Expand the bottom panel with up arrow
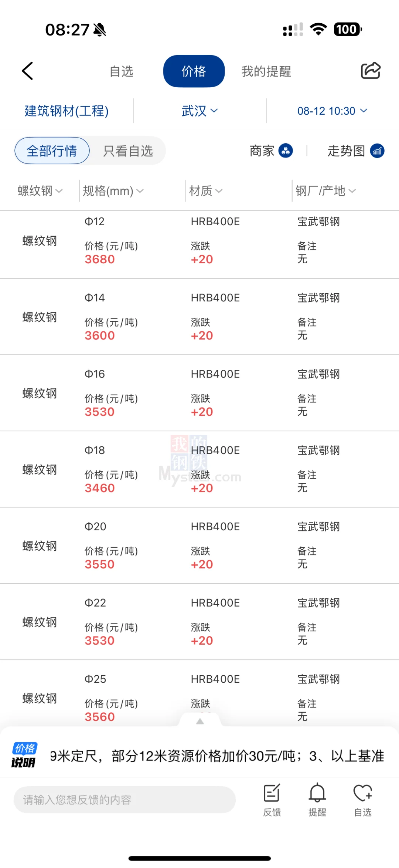The height and width of the screenshot is (868, 399). 200,721
